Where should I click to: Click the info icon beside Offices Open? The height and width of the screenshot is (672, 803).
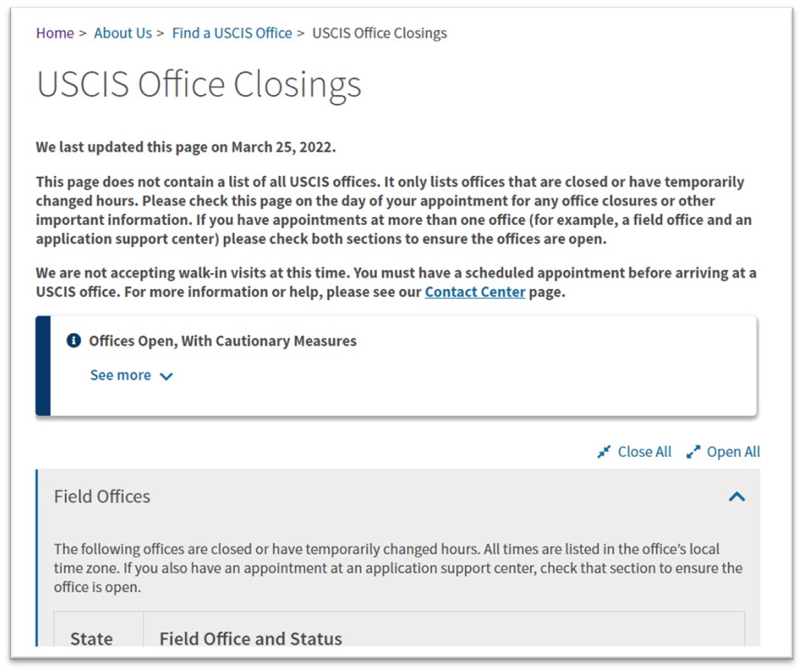[74, 340]
